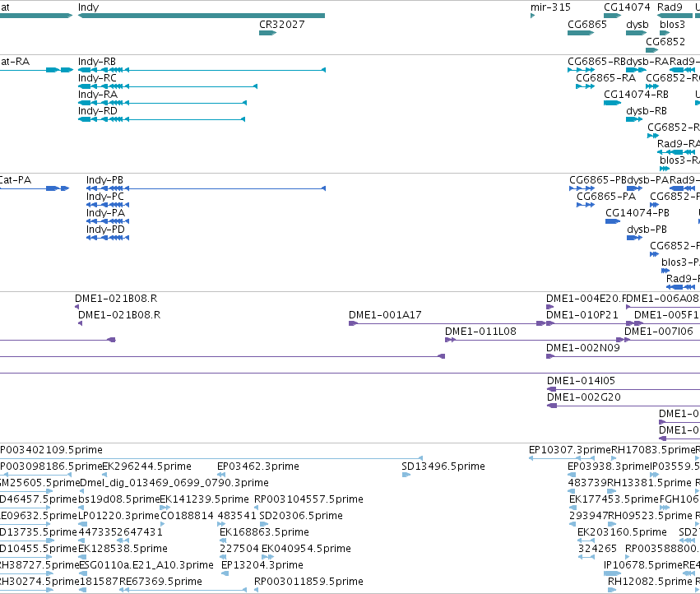
Task: Click the Dmel_dig_013469_0699_0790.3prime label
Action: coord(174,483)
